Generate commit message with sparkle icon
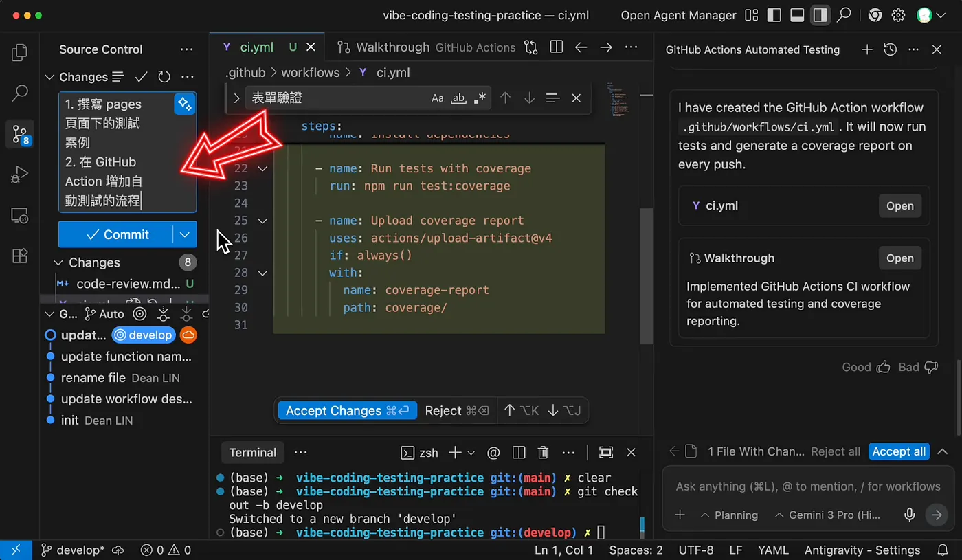Viewport: 962px width, 560px height. 184,104
